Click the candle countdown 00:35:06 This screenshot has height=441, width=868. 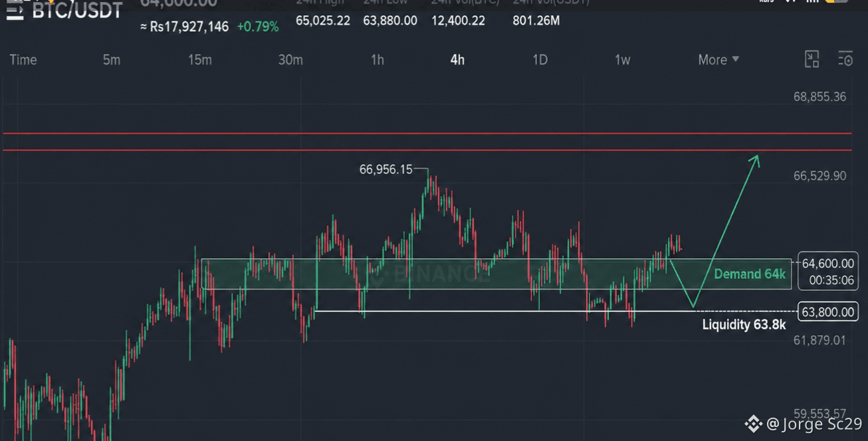[831, 280]
